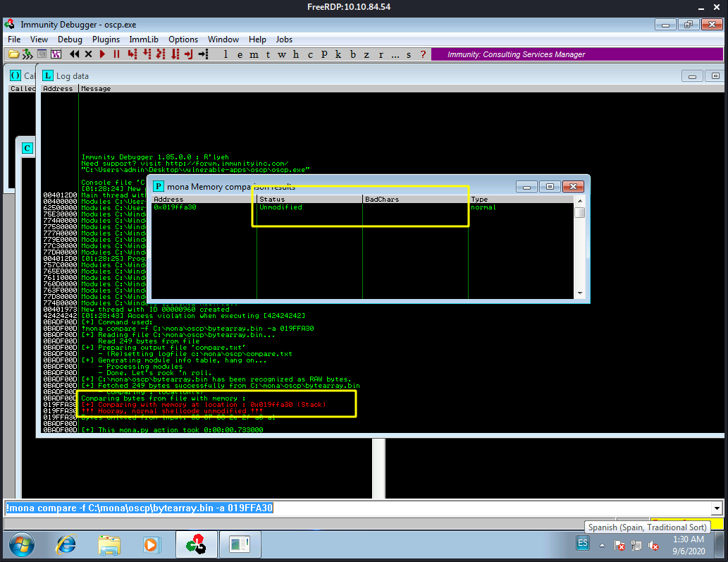Open Windows Media Player from the taskbar
The width and height of the screenshot is (728, 562).
(152, 544)
